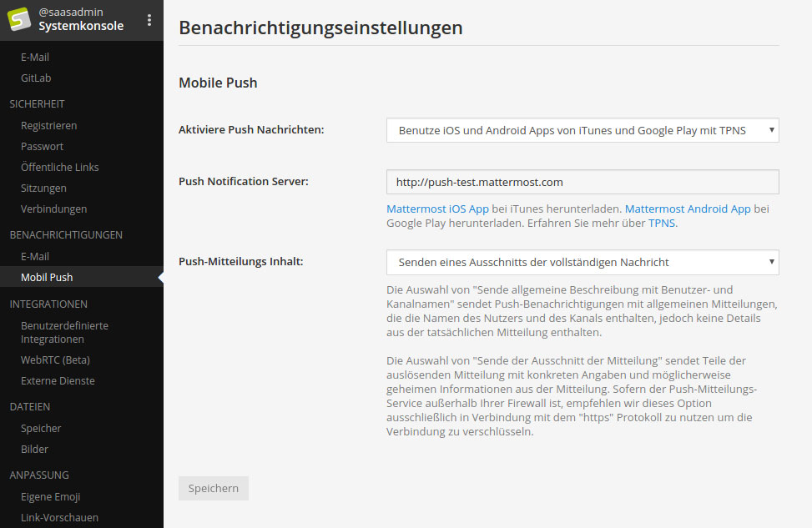Open Sitzungen settings

coord(43,189)
